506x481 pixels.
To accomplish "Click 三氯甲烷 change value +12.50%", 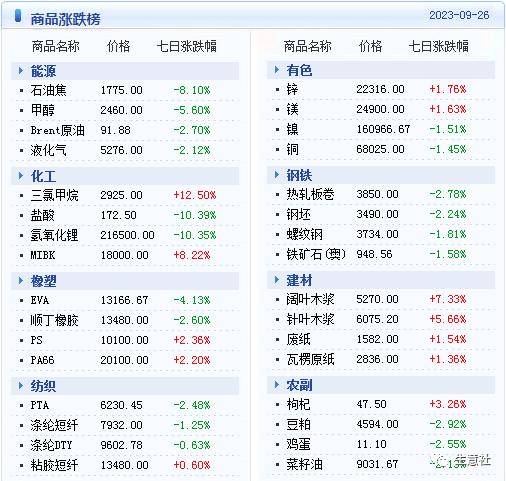I will click(x=195, y=195).
